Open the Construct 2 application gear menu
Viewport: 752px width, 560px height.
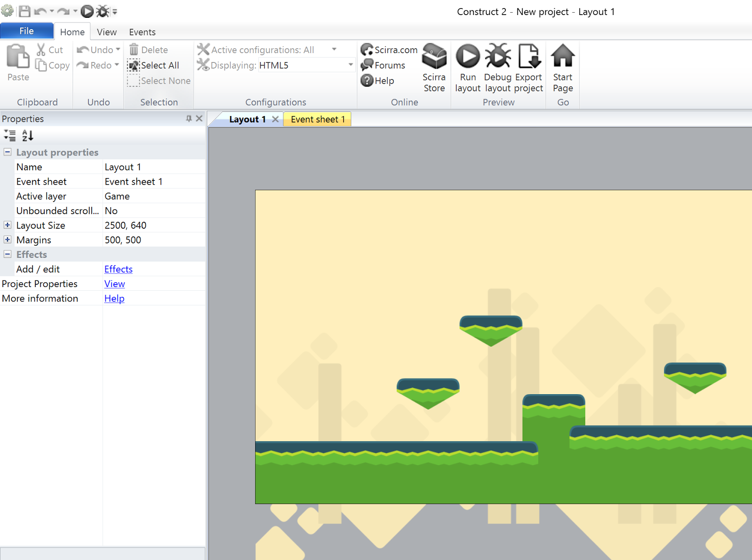(x=8, y=11)
